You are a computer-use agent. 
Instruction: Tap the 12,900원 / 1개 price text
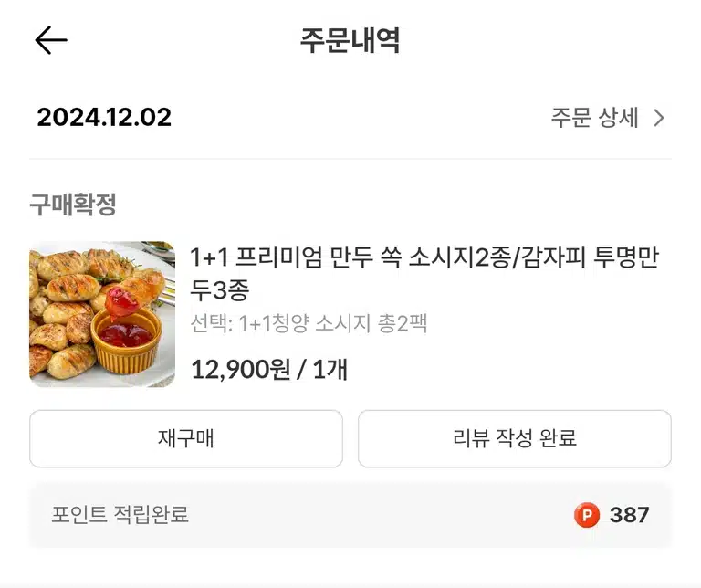(269, 370)
